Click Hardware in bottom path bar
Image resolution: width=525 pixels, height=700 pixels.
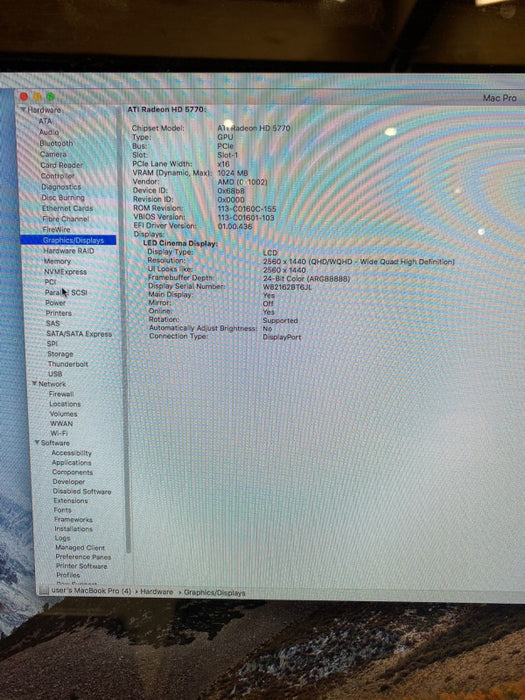coord(157,592)
